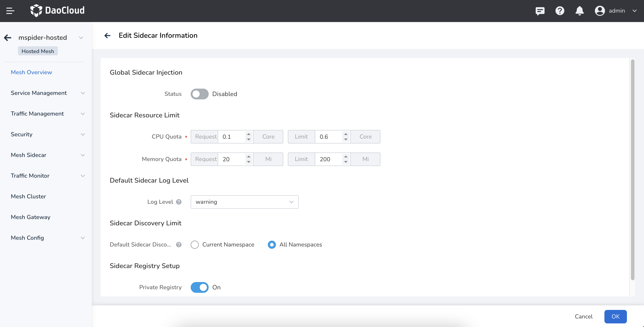The width and height of the screenshot is (644, 327).
Task: Enable Global Sidecar Injection status toggle
Action: coord(199,94)
